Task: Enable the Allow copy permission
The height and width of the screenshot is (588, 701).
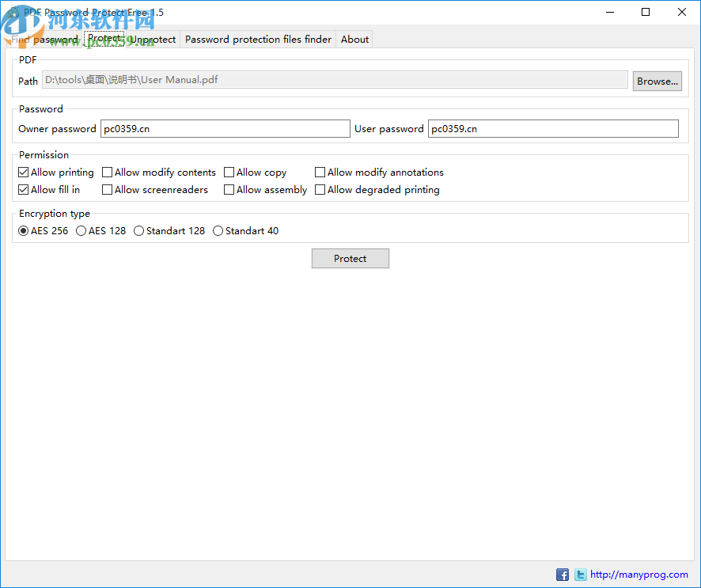Action: tap(229, 172)
